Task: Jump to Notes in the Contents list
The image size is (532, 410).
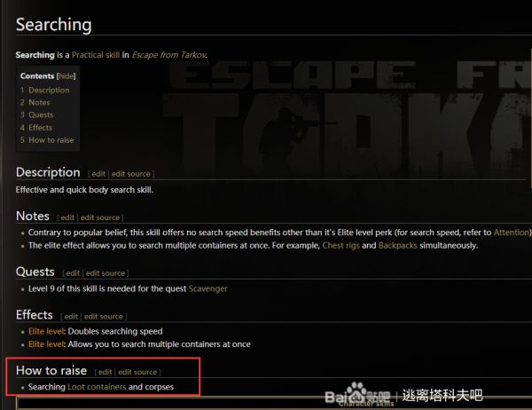Action: click(x=39, y=103)
